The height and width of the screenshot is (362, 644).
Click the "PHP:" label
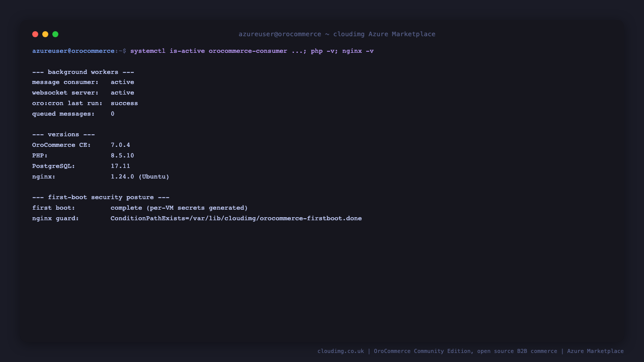tap(40, 156)
